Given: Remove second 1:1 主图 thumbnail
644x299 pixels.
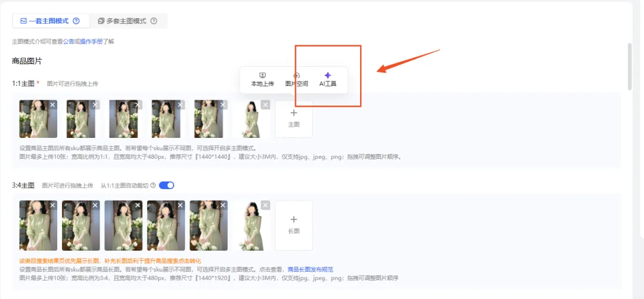Looking at the screenshot, I should click(x=95, y=105).
